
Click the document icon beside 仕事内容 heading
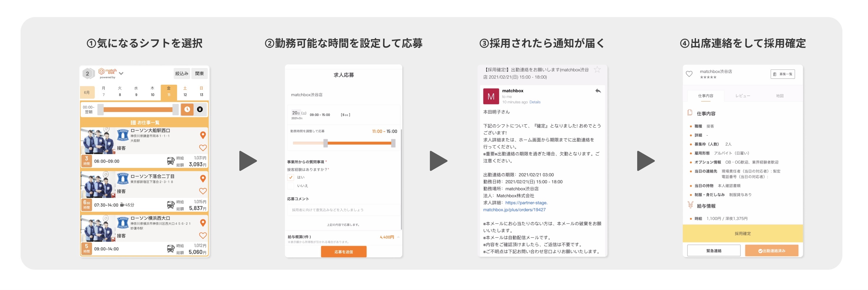click(690, 113)
